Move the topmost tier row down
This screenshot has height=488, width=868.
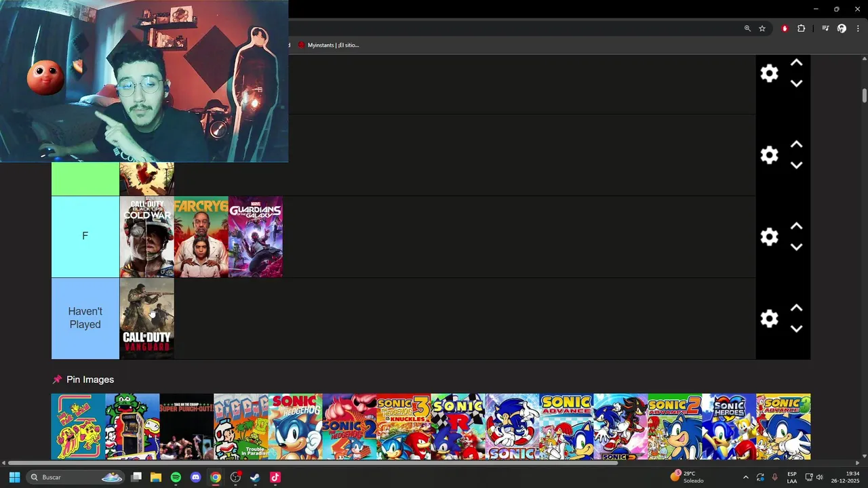(797, 83)
